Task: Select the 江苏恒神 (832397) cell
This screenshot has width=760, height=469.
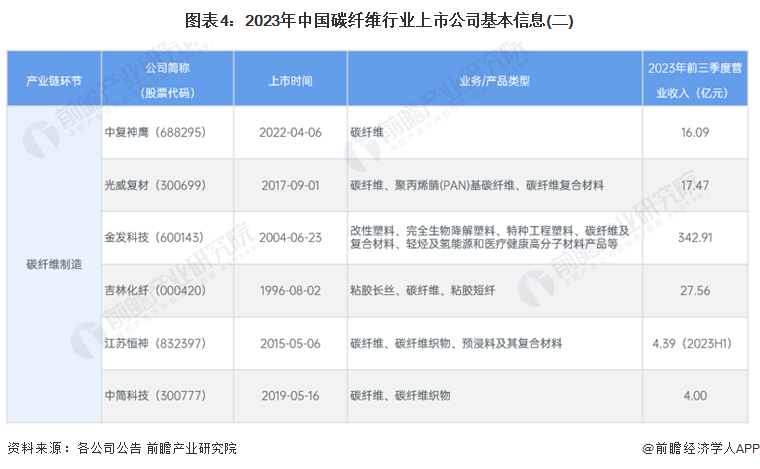Action: pyautogui.click(x=167, y=344)
